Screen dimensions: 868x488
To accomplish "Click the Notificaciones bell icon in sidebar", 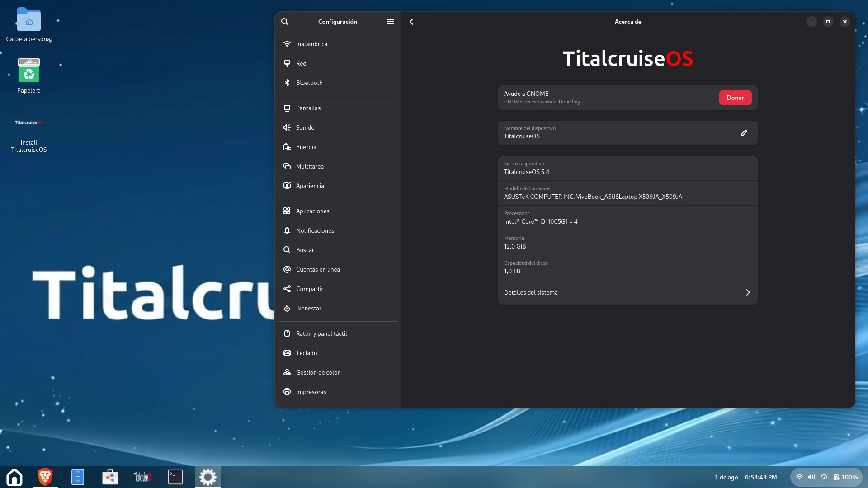I will [287, 230].
